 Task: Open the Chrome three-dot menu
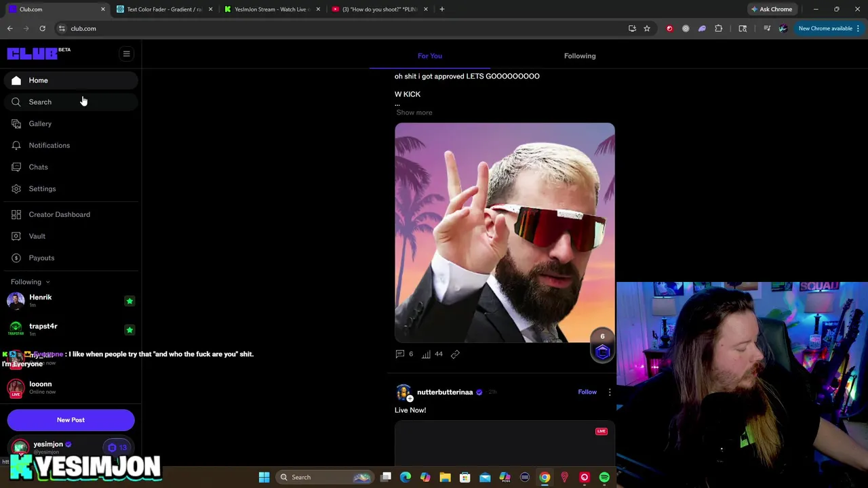pyautogui.click(x=858, y=28)
